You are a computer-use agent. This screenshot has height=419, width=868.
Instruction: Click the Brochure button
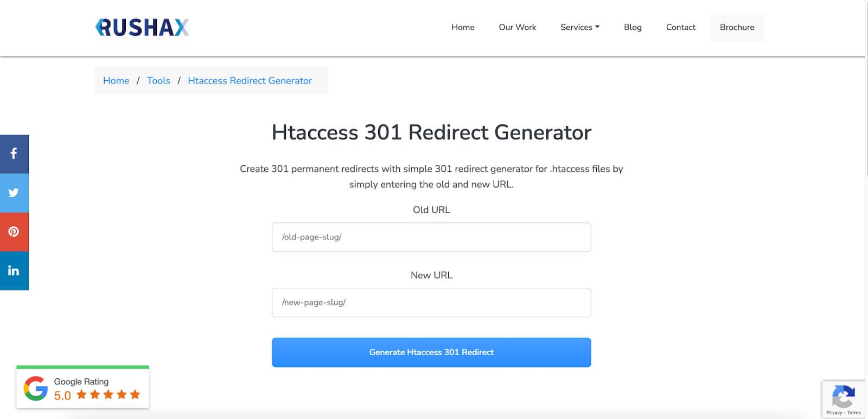click(x=737, y=27)
